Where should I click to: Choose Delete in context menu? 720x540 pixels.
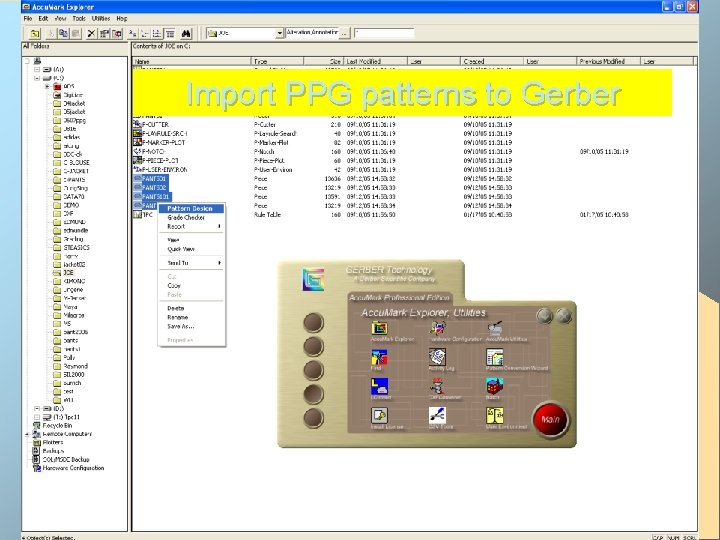[x=191, y=309]
